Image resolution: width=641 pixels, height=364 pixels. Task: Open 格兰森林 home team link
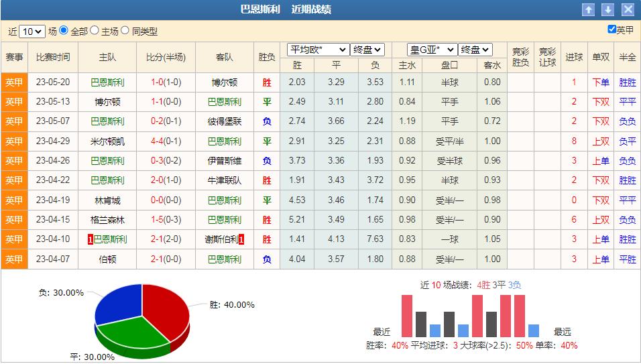click(107, 220)
